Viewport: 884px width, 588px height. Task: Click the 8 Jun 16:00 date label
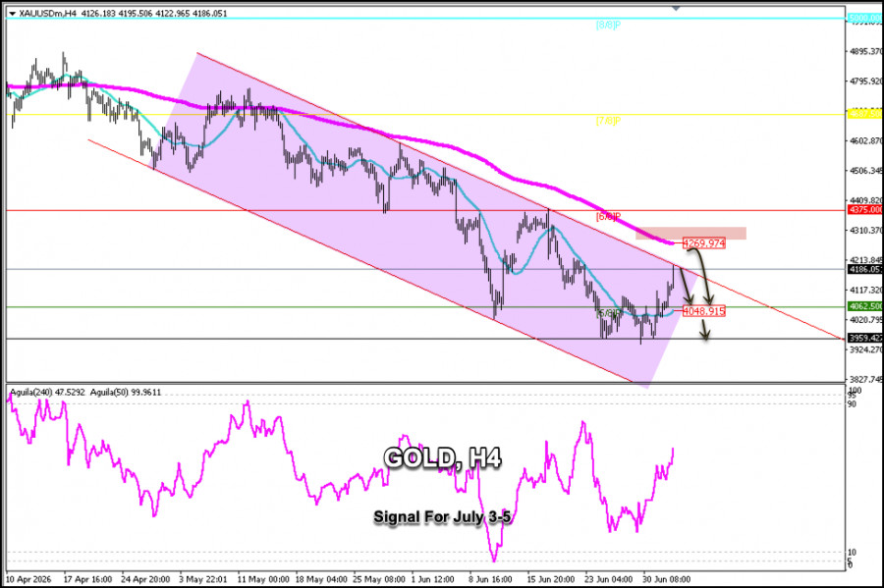coord(490,579)
